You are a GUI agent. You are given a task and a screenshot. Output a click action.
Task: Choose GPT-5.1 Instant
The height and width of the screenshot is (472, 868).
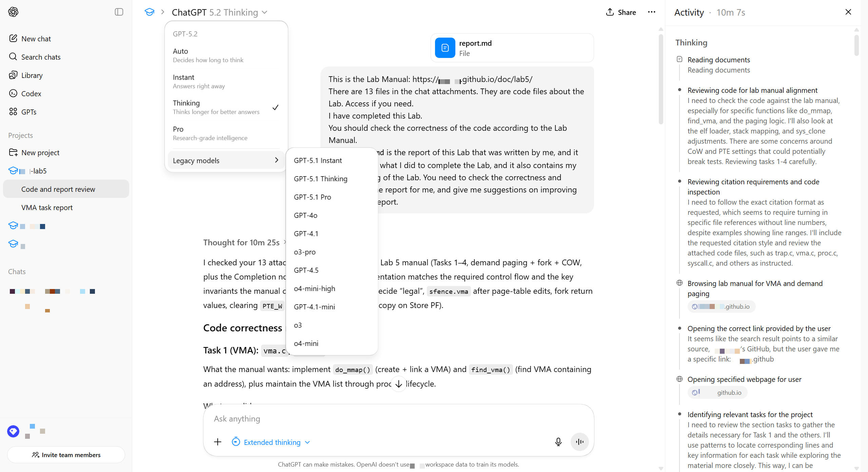(332, 160)
